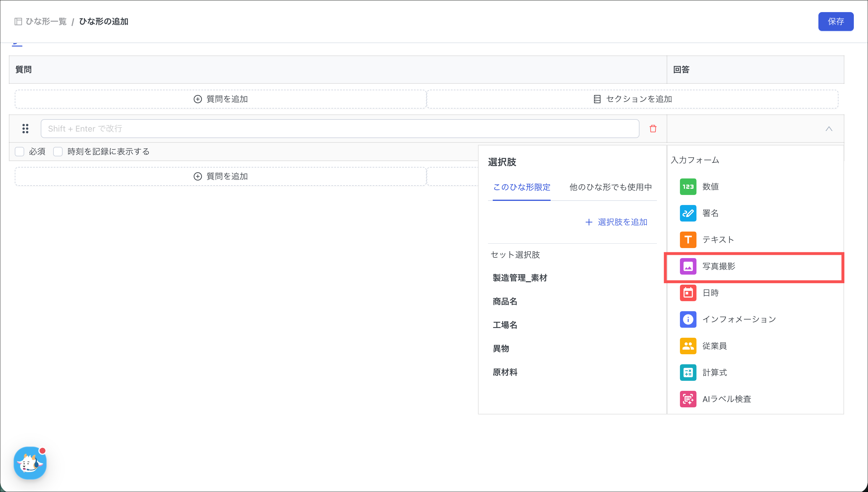868x492 pixels.
Task: Enable the 必須 required checkbox
Action: [x=19, y=152]
